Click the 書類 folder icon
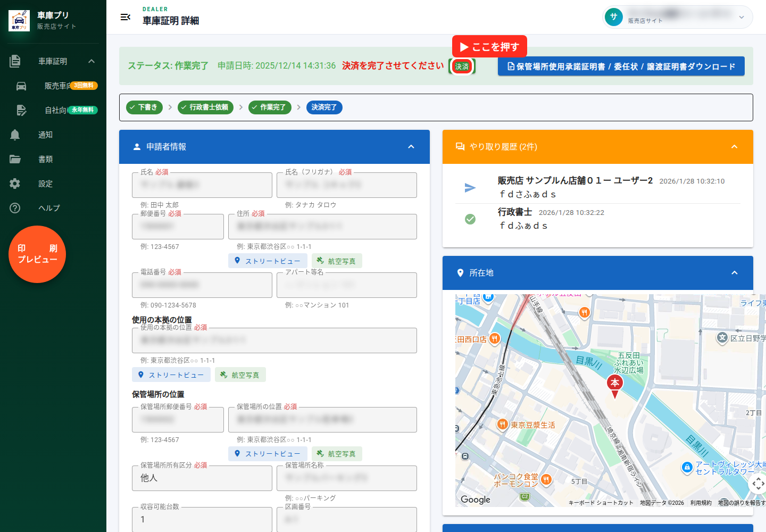 [x=15, y=159]
